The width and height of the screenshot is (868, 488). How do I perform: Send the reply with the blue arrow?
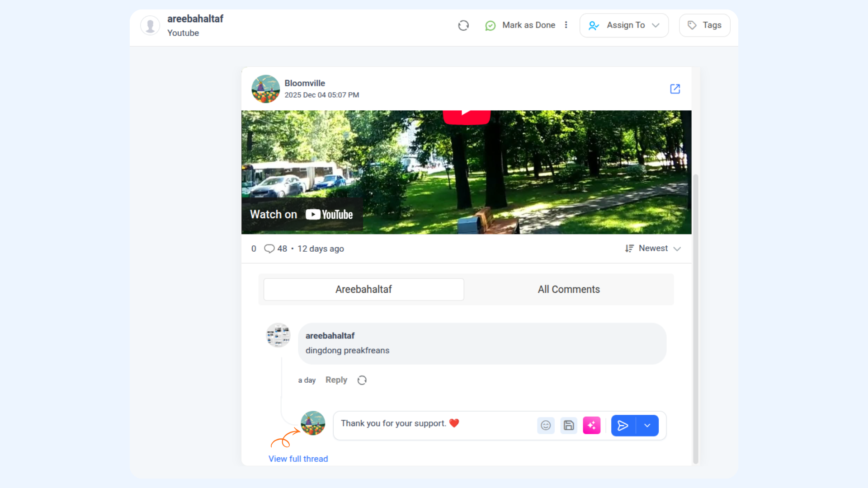pyautogui.click(x=623, y=426)
